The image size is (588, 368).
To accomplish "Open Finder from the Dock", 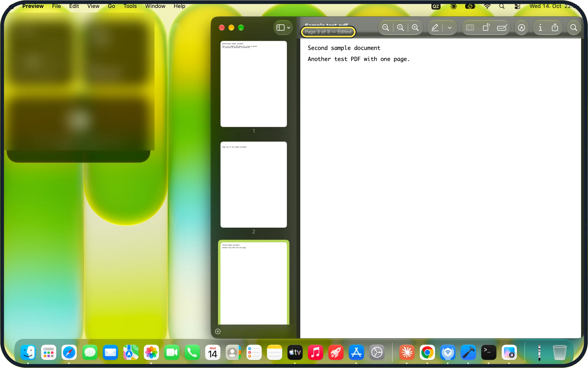I will pos(28,352).
